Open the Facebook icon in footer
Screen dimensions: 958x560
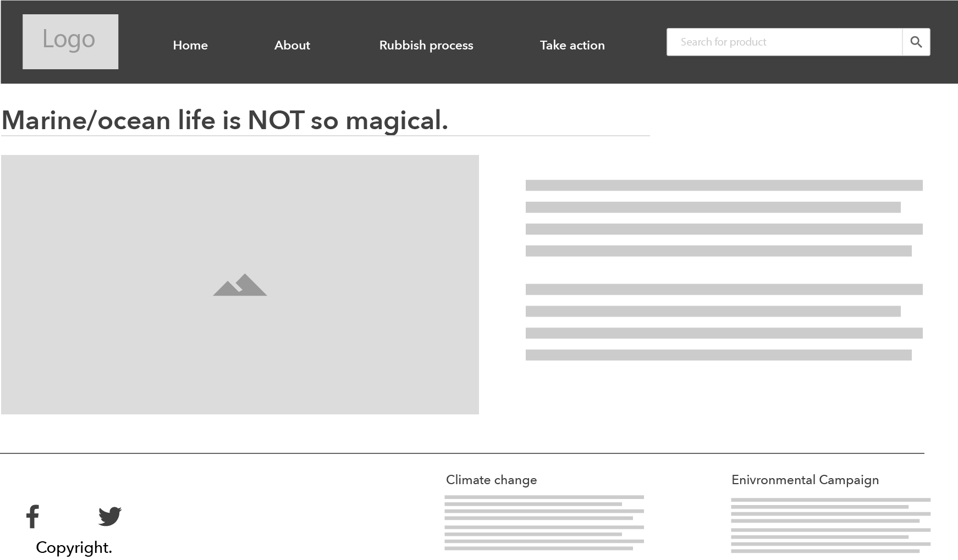(x=33, y=517)
